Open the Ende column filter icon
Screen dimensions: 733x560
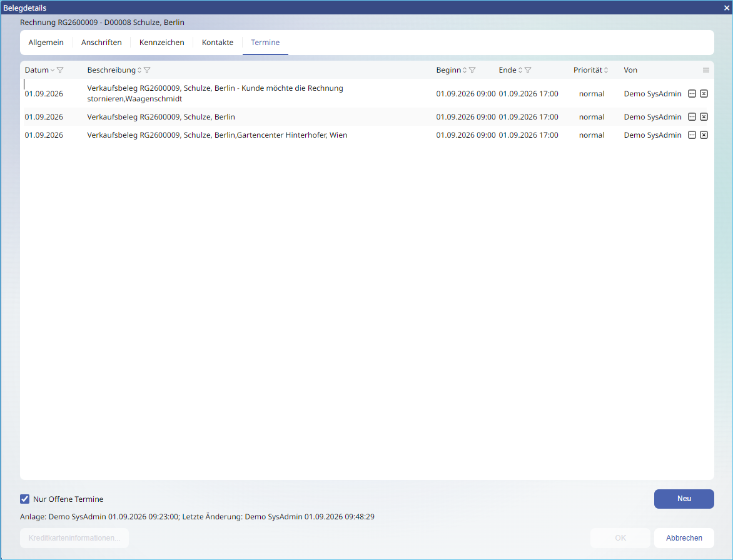coord(528,70)
